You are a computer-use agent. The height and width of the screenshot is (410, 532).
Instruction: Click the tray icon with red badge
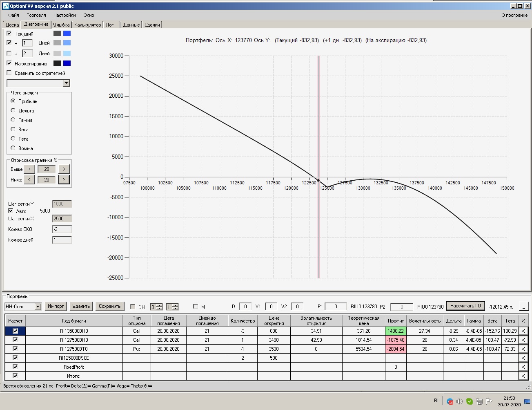450,401
